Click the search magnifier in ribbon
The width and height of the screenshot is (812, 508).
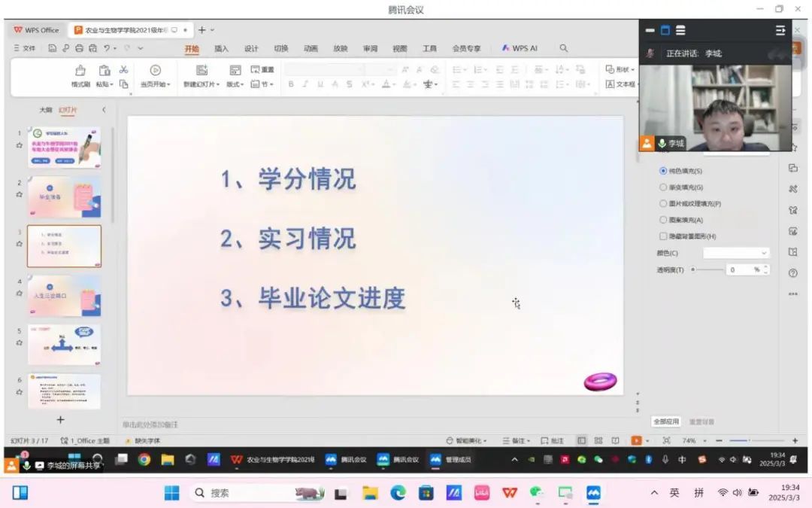(x=563, y=48)
